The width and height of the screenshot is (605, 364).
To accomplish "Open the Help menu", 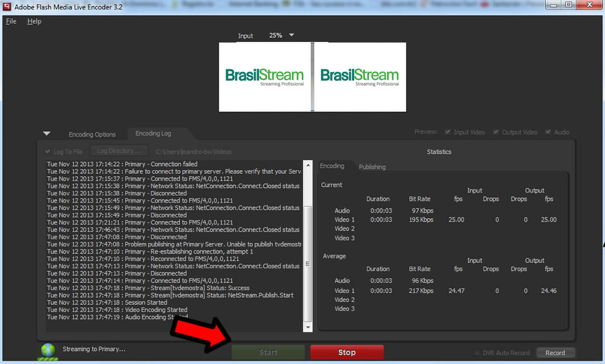I will [x=34, y=21].
